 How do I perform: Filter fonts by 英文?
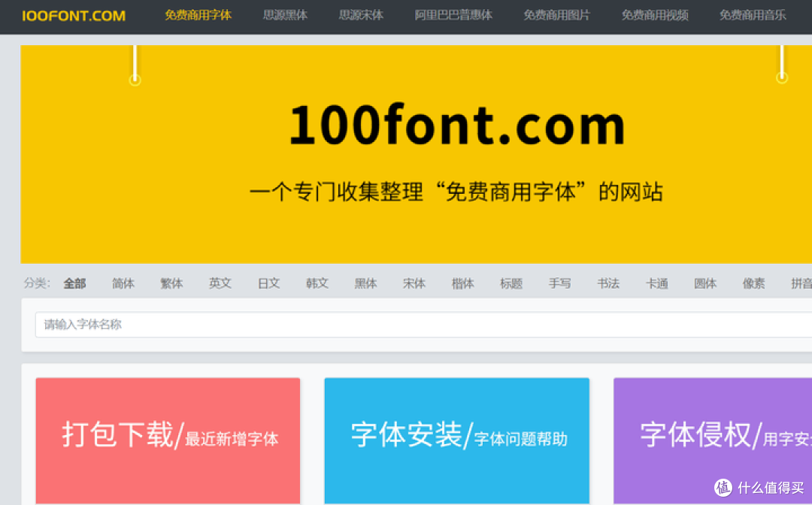[220, 283]
